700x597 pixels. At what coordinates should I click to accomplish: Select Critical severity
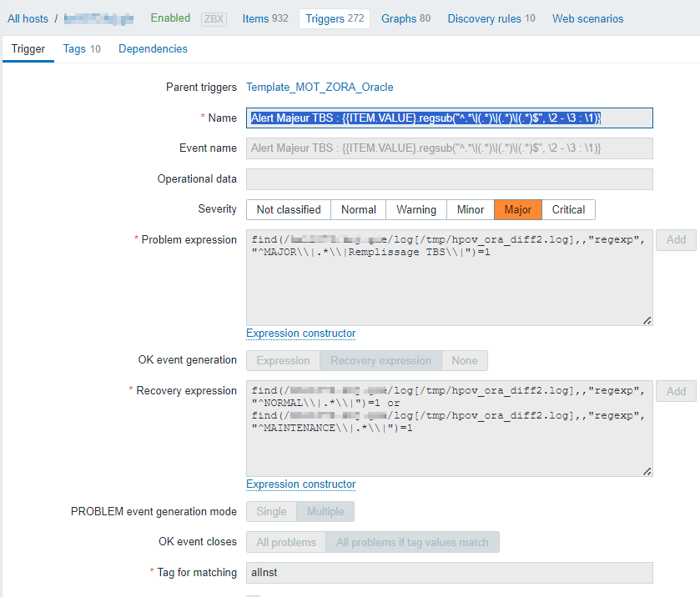(568, 210)
